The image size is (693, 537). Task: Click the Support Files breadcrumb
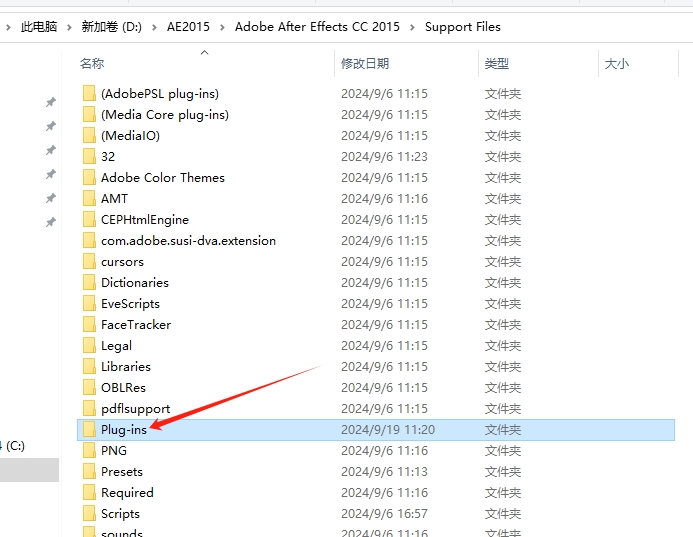click(x=463, y=27)
